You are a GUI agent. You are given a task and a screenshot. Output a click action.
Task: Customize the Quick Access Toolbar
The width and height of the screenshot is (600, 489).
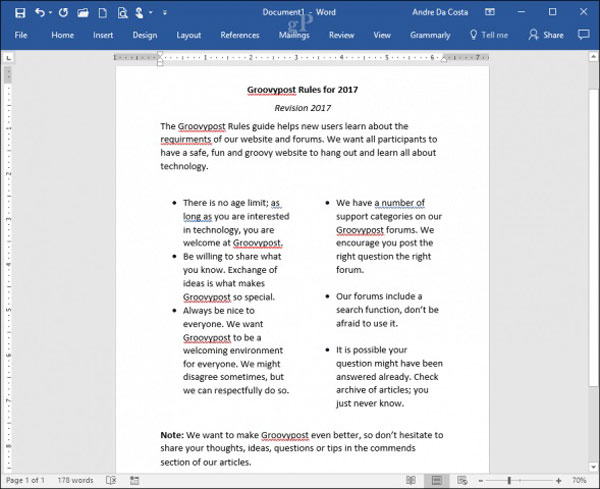click(165, 13)
